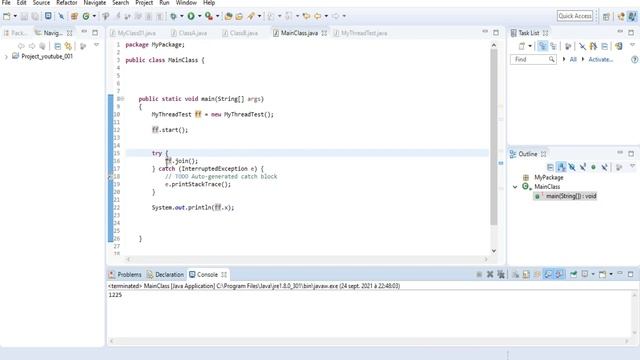Open the Navigator view menu triangle
The image size is (640, 360).
(96, 45)
